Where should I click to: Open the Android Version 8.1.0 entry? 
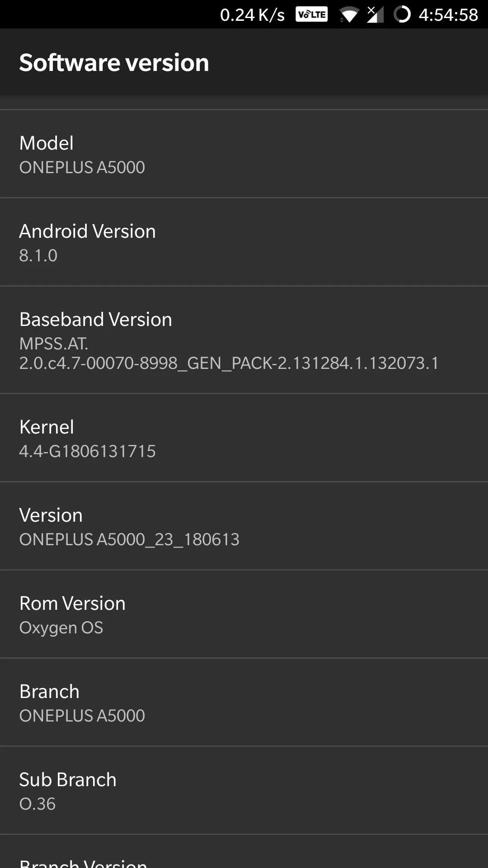click(x=244, y=242)
